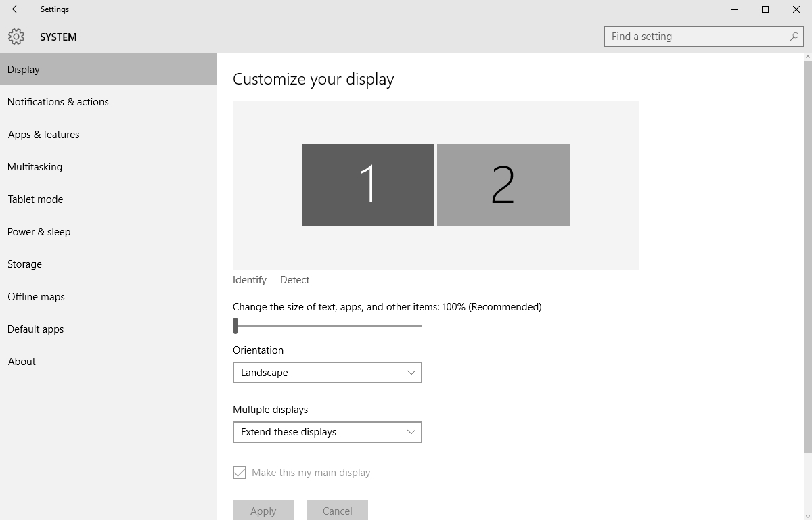Screen dimensions: 812x520
Task: Click the Detect link
Action: pos(294,280)
